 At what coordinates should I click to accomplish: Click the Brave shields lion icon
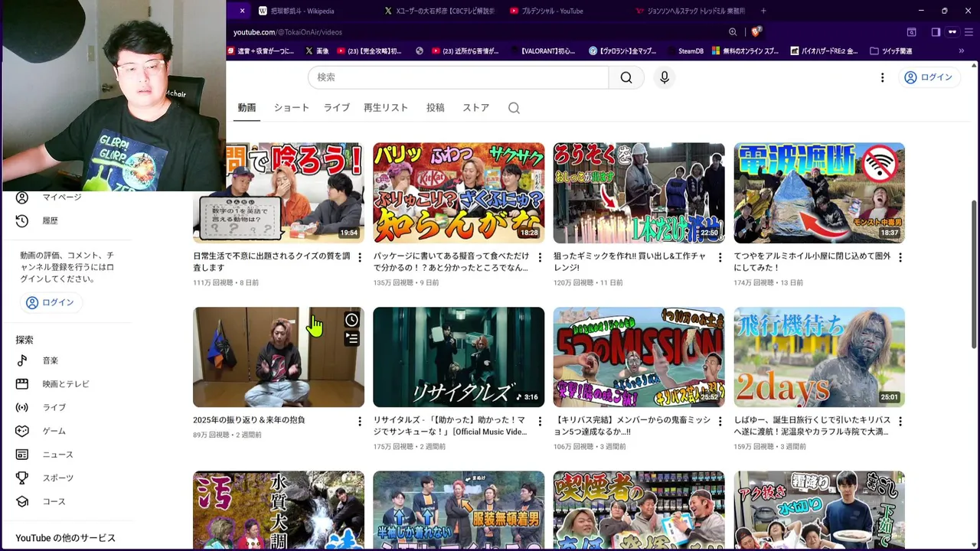[756, 32]
